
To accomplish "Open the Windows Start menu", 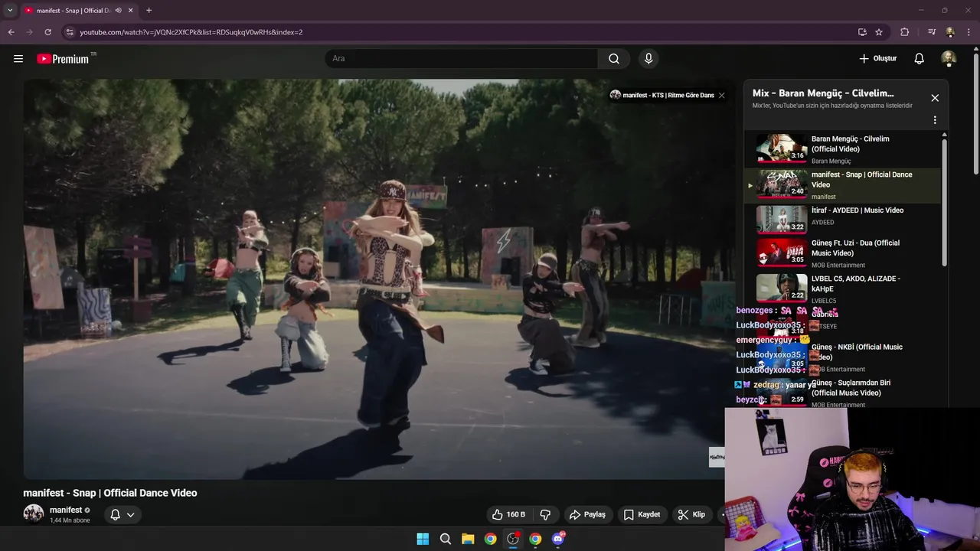I will 423,539.
